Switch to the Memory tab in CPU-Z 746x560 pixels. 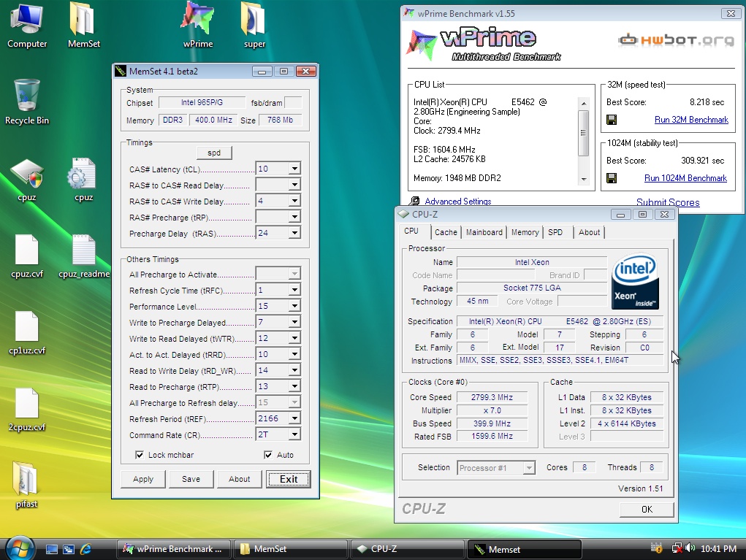point(525,232)
